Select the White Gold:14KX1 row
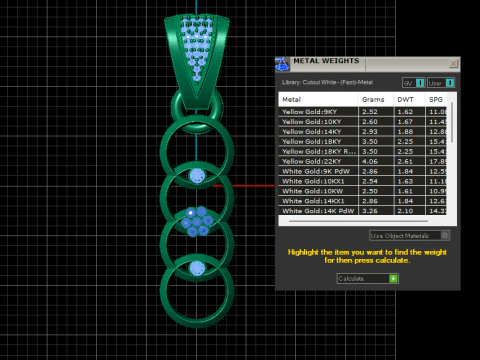The image size is (480, 360). [x=363, y=201]
